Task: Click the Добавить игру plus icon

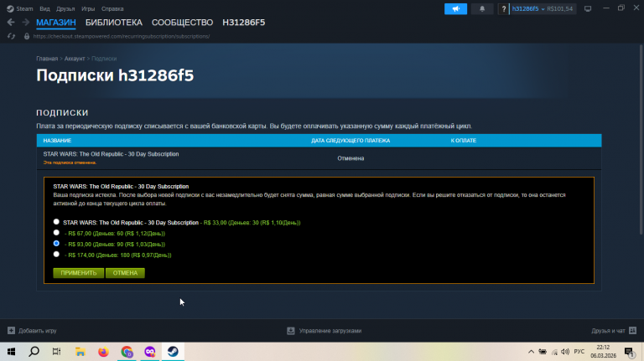Action: coord(11,330)
